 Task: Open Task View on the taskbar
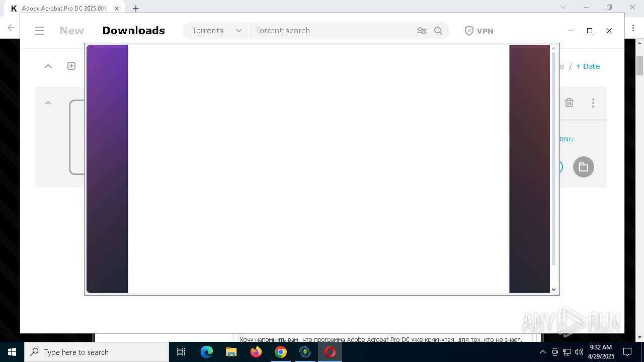182,352
